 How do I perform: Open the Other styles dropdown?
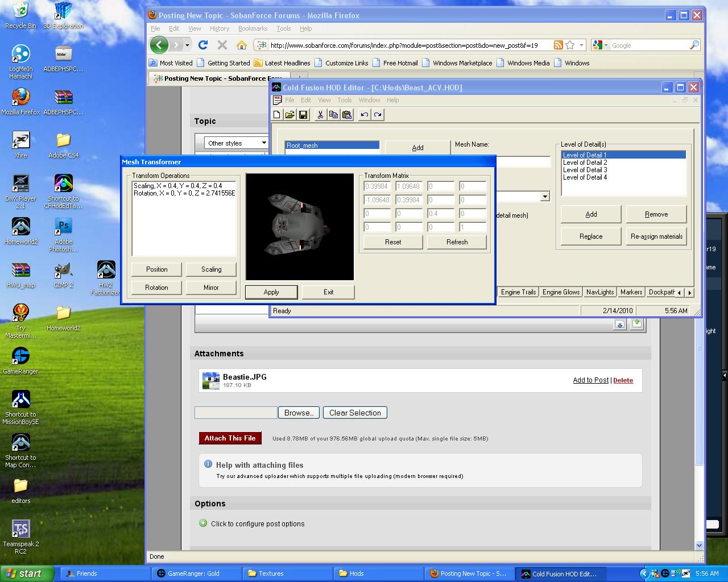click(x=237, y=143)
